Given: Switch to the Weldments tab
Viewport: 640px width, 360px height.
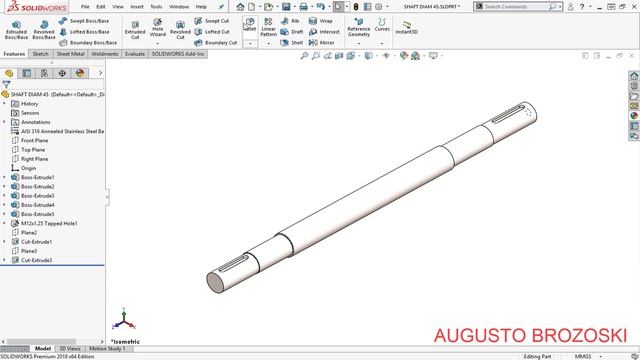Looking at the screenshot, I should tap(104, 54).
